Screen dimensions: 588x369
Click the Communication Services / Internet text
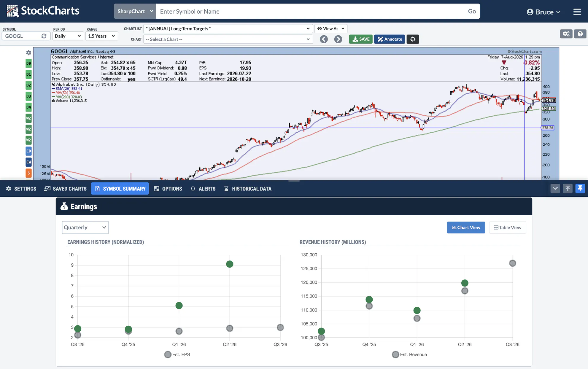coord(82,57)
